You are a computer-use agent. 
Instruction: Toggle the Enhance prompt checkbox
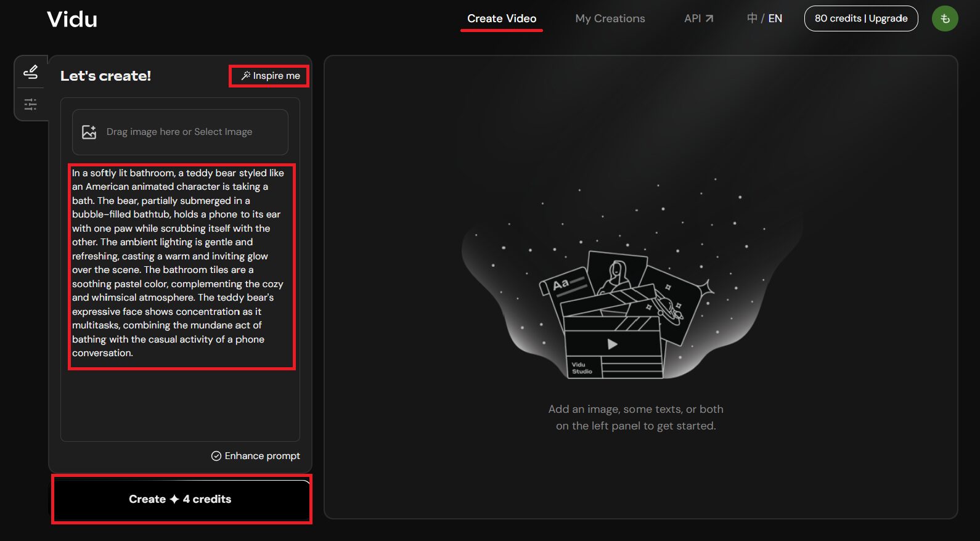[x=216, y=456]
